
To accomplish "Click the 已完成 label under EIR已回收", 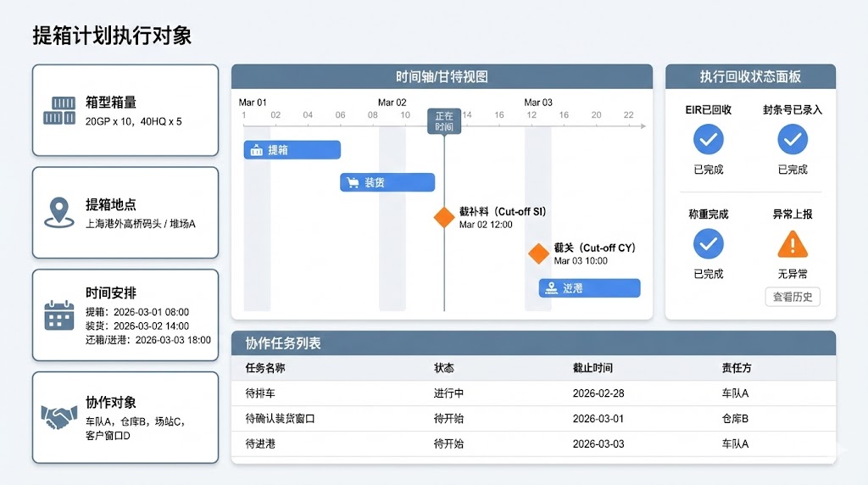I will pos(708,170).
